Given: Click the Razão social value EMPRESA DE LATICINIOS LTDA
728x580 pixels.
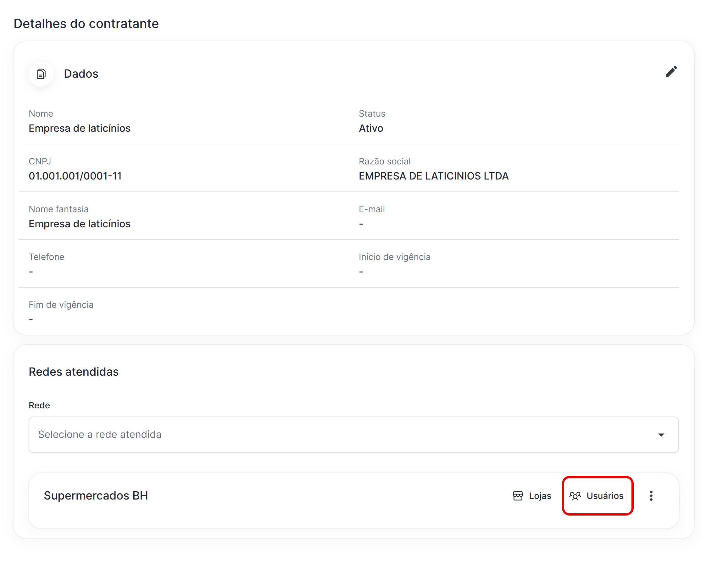Looking at the screenshot, I should (433, 176).
